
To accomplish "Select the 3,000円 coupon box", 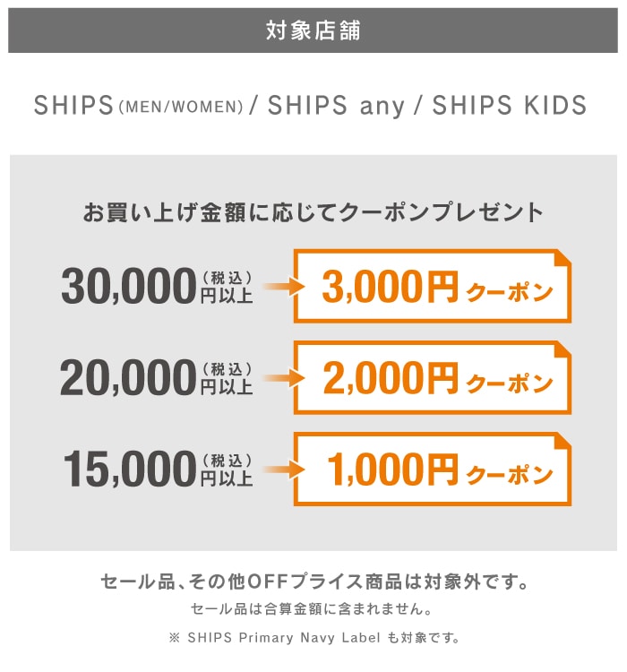I will coord(432,287).
